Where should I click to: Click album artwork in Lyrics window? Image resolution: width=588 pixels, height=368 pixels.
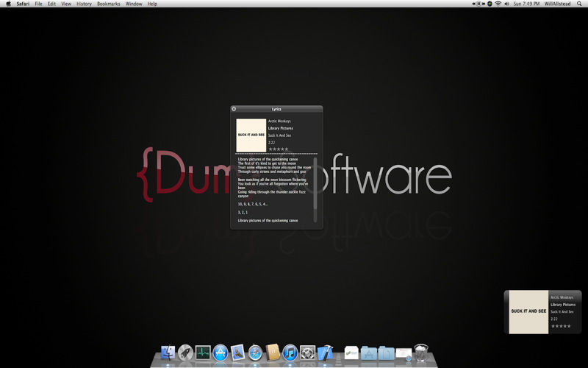point(251,135)
